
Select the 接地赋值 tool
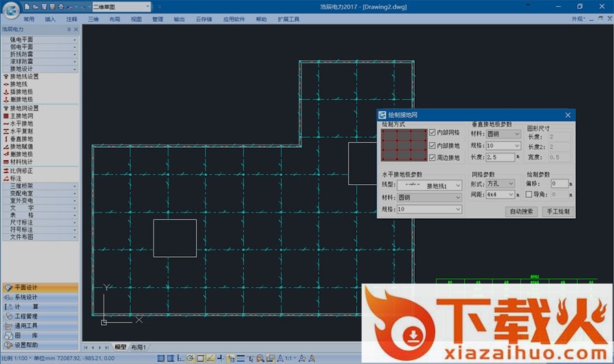[18, 147]
